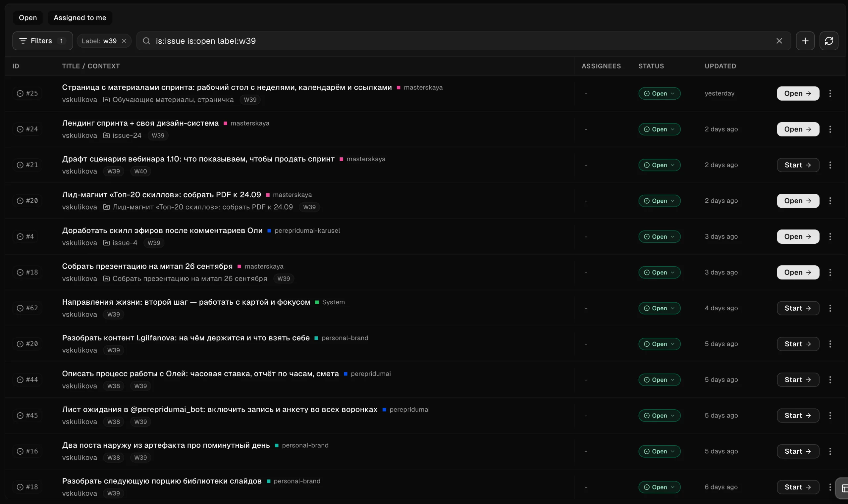Click the panel layout icon at bottom right
The height and width of the screenshot is (504, 848).
pyautogui.click(x=844, y=488)
